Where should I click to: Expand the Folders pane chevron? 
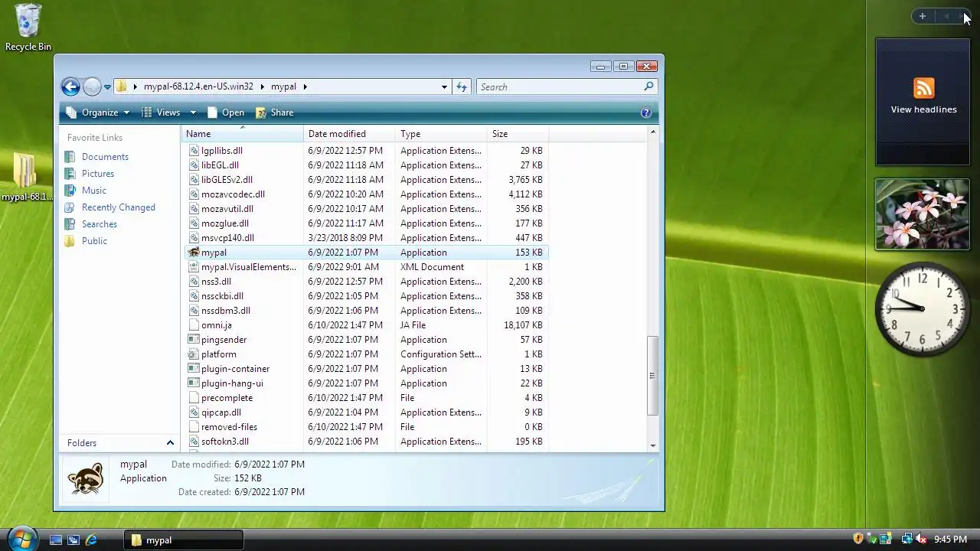(x=170, y=443)
